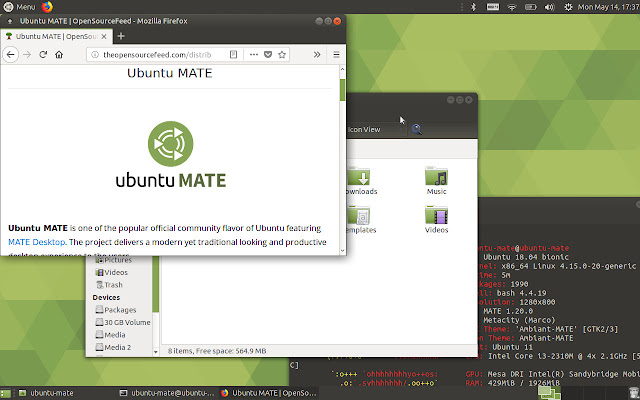
Task: Switch to the ubuntu-mate taskbar window
Action: (46, 393)
